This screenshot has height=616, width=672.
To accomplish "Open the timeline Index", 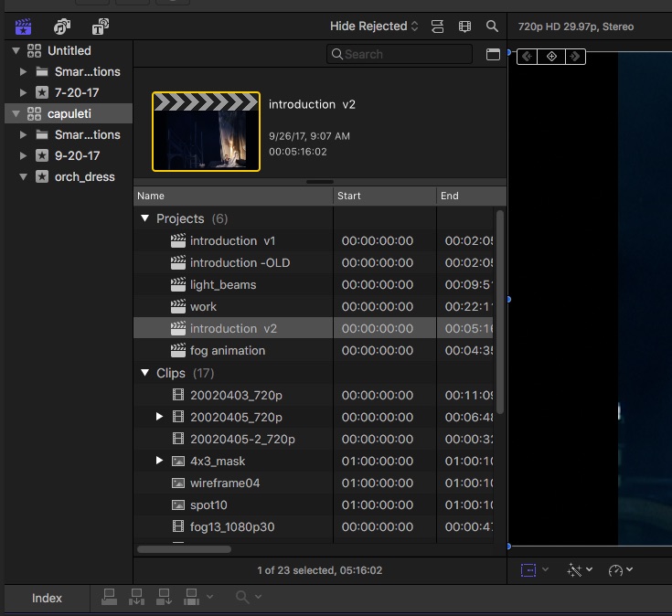I will (x=47, y=598).
